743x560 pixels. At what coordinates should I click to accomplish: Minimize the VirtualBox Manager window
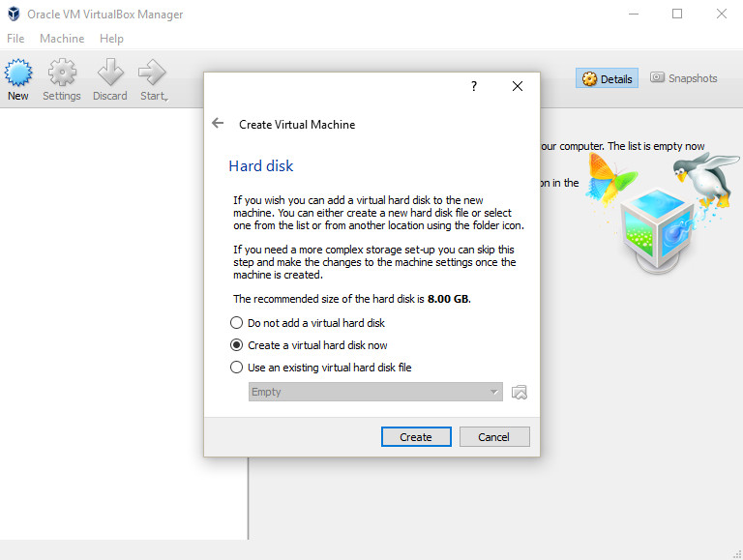coord(634,14)
